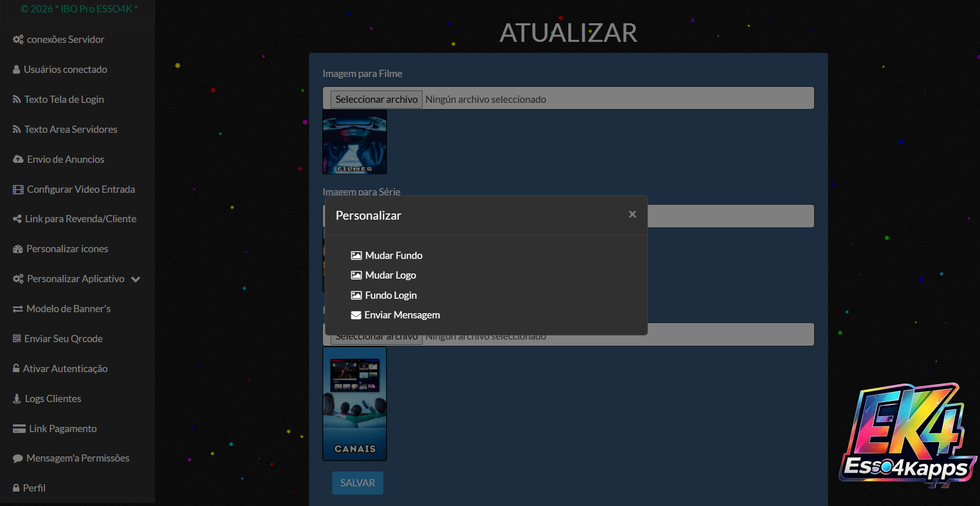Click the Personalizar dialog title
Screen dimensions: 980x506
[368, 216]
